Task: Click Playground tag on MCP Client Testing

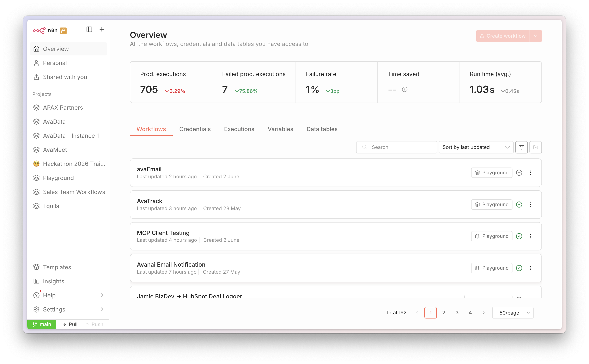Action: [x=492, y=236]
